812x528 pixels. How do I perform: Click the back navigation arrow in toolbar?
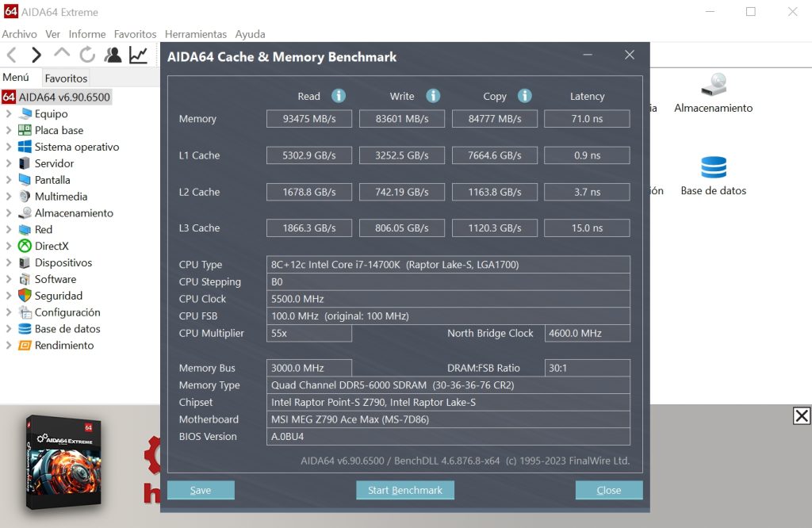click(x=12, y=55)
